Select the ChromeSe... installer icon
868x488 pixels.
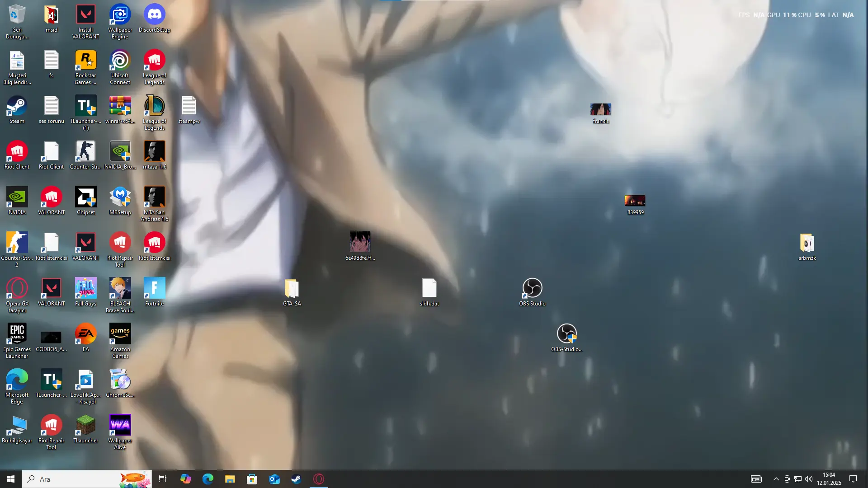120,384
